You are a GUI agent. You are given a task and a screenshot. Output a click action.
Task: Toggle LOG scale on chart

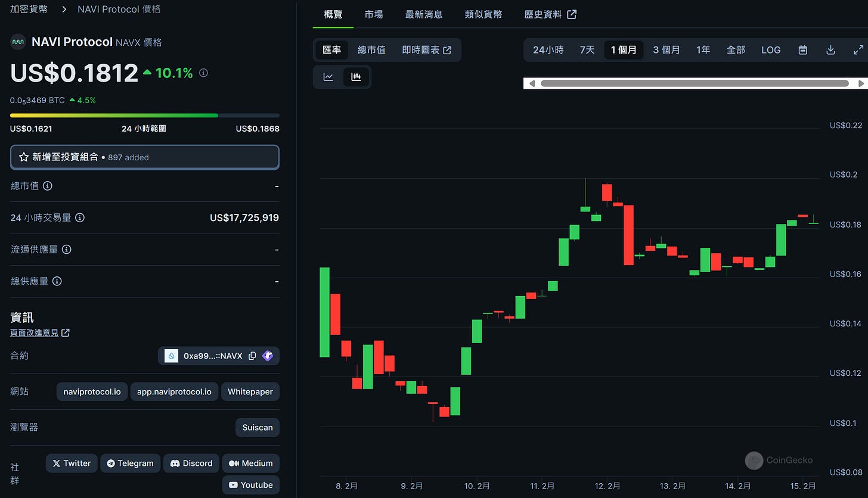771,50
